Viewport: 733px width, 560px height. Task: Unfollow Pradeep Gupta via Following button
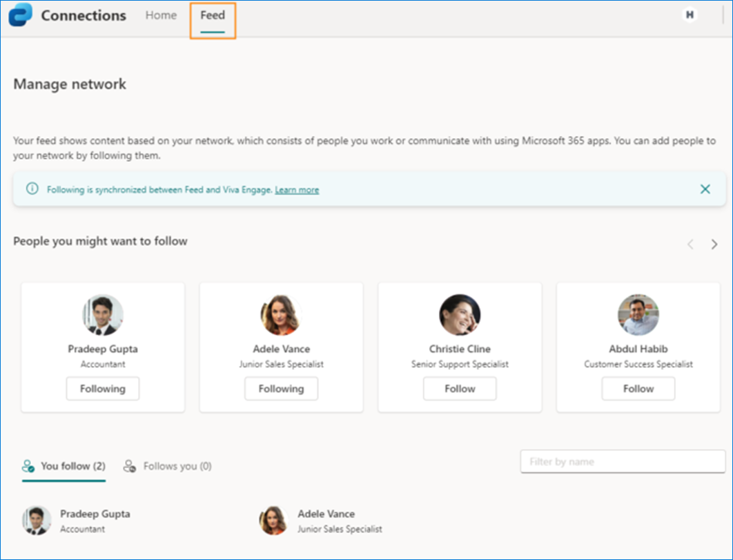point(103,389)
